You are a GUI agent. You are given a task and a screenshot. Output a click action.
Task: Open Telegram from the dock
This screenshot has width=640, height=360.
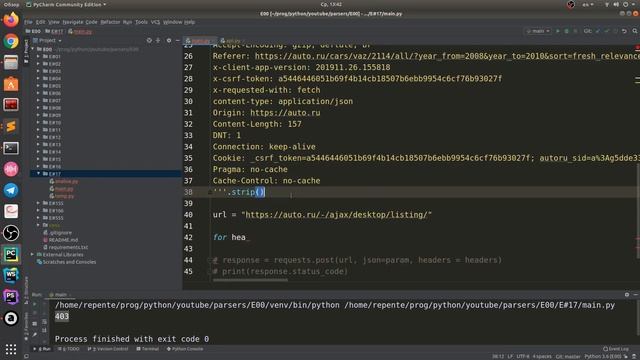click(x=11, y=190)
